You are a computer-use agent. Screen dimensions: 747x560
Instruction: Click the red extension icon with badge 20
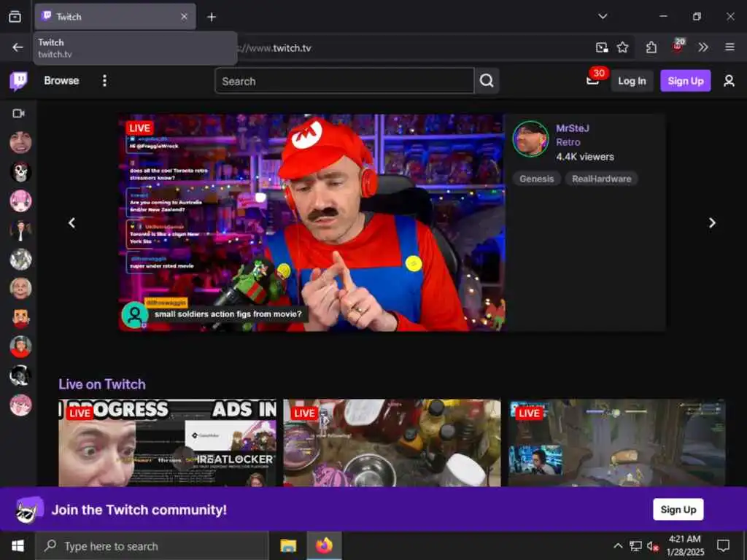point(678,46)
